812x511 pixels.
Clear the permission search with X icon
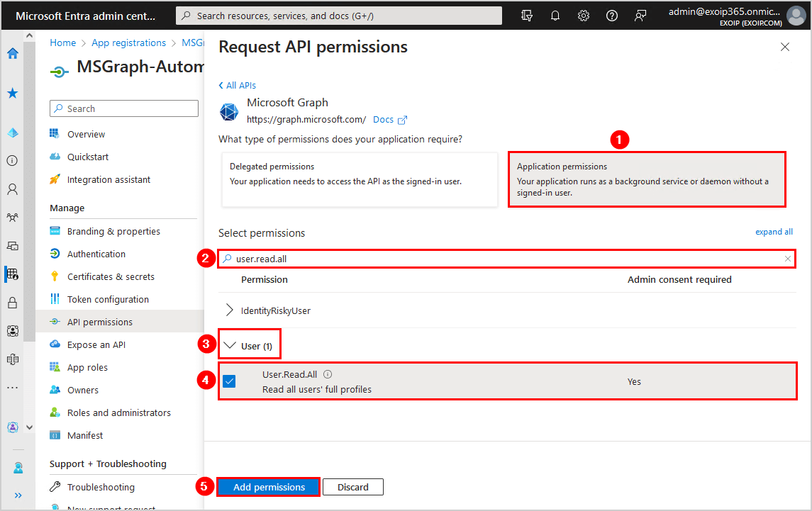787,259
